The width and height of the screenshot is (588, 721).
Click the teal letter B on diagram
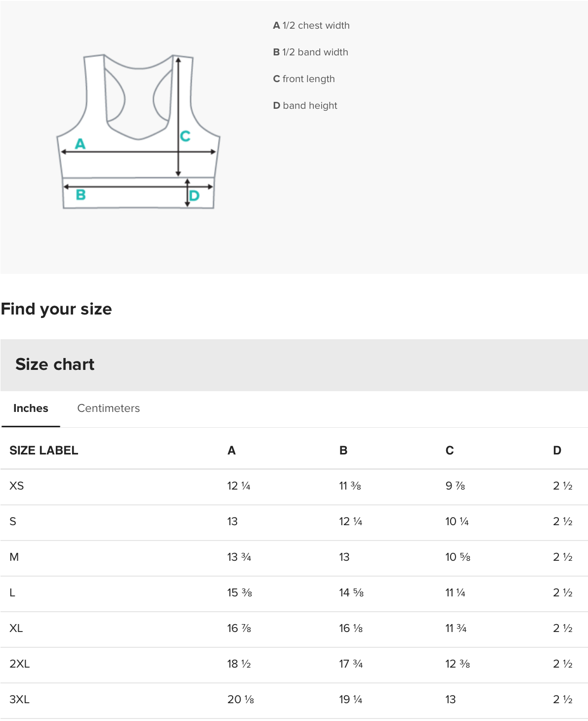[x=81, y=195]
